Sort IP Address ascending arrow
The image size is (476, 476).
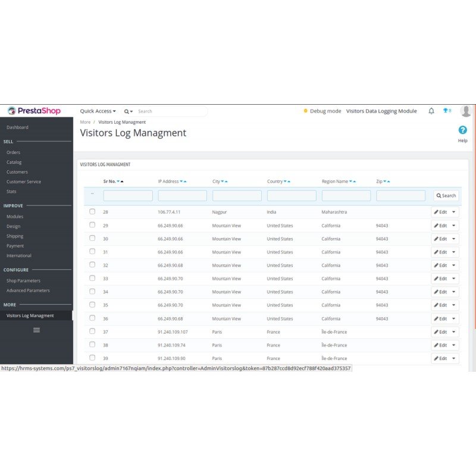tap(185, 181)
